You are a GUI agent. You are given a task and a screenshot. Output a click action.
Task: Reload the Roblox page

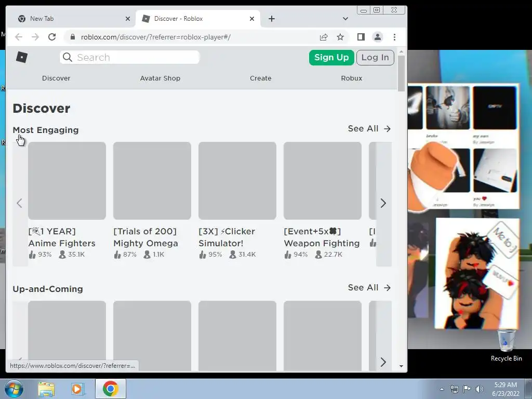52,37
